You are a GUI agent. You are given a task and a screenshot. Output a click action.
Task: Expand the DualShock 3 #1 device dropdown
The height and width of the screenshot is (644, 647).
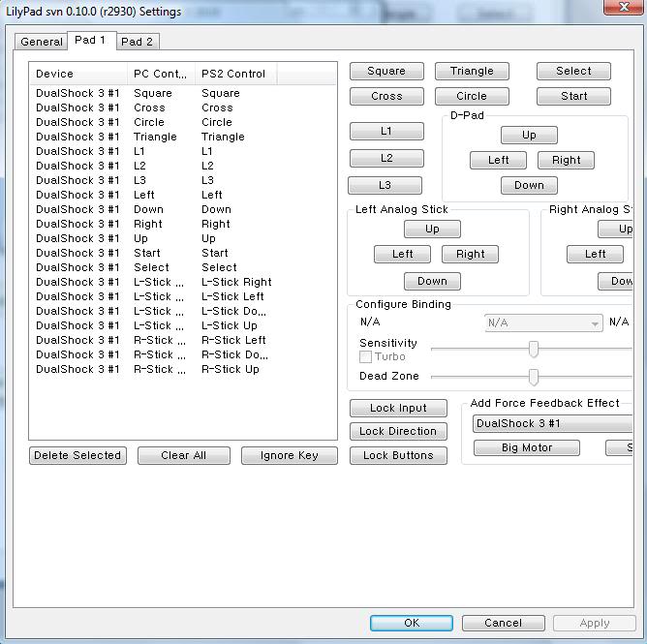pos(552,423)
